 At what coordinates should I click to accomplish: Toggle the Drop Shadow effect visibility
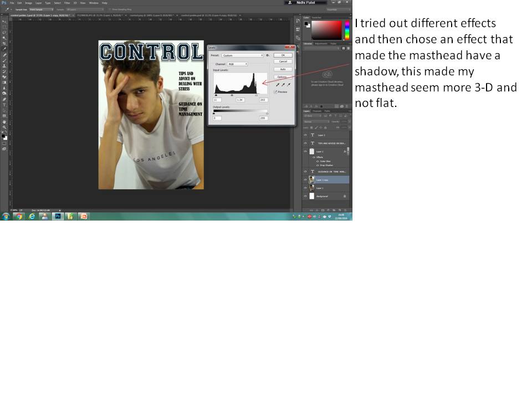[x=317, y=165]
